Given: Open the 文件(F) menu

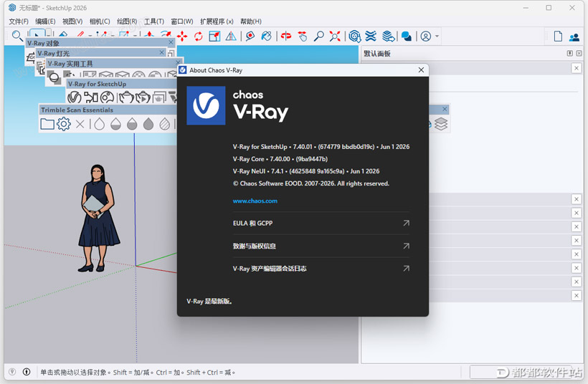Looking at the screenshot, I should [x=19, y=21].
